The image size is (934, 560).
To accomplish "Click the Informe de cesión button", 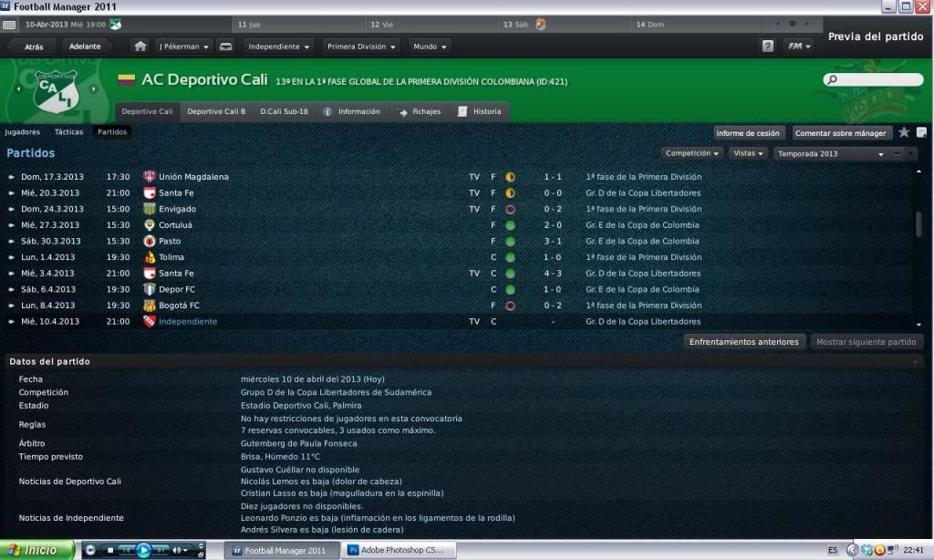I will point(748,133).
